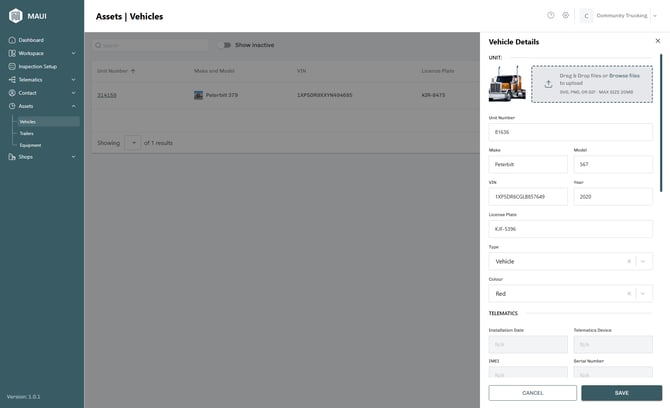Click the upload icon in drop zone
The height and width of the screenshot is (408, 670).
[x=548, y=85]
